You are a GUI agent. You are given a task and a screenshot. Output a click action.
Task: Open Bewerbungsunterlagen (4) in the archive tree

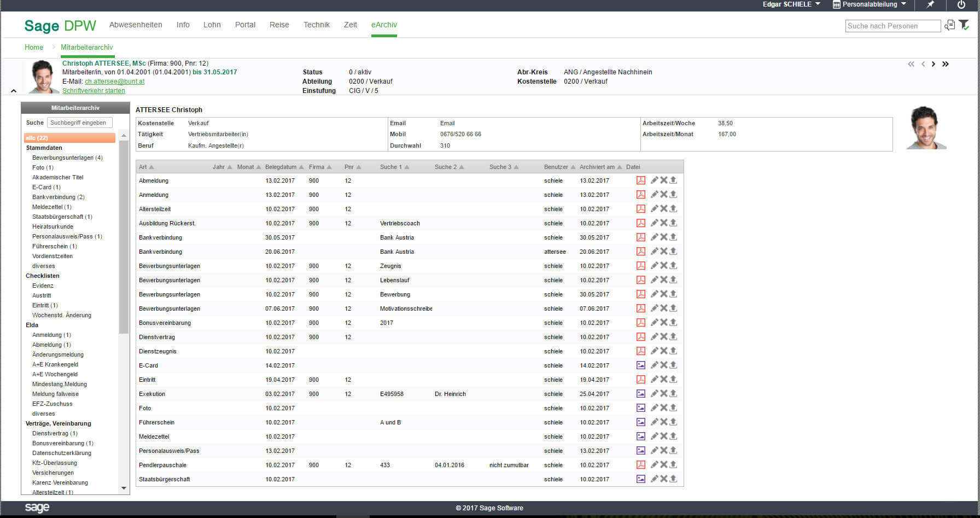(67, 158)
